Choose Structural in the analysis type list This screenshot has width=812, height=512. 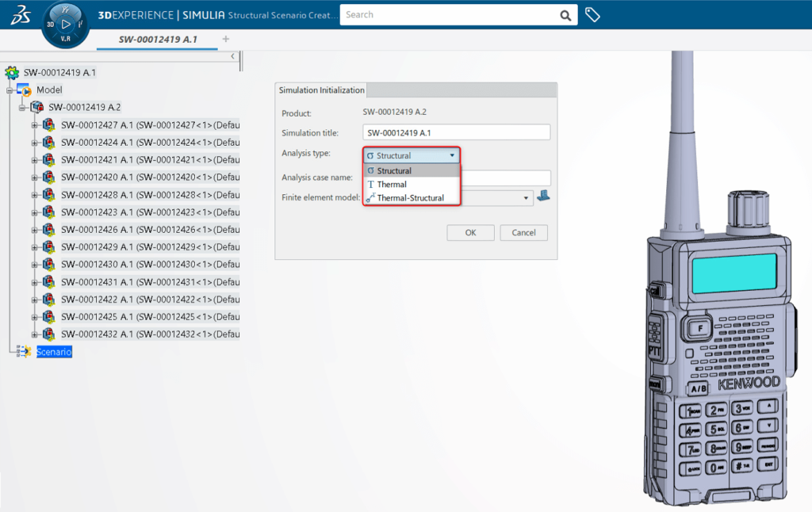[x=412, y=170]
